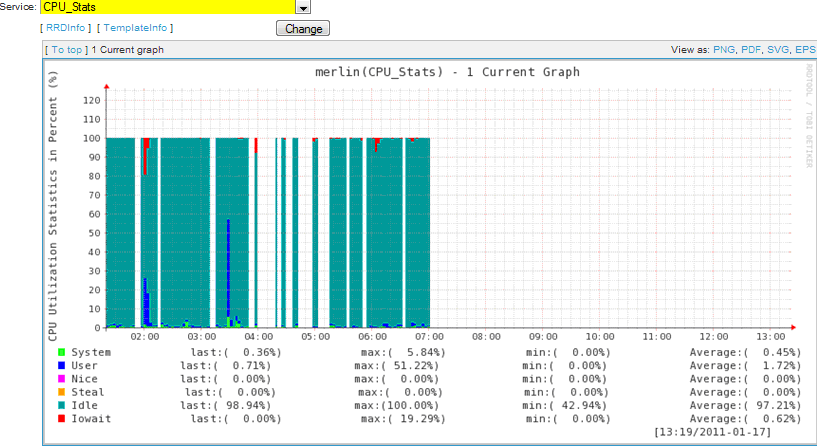Click the graph title merlin(CPU_Stats)
The width and height of the screenshot is (817, 447).
click(447, 72)
